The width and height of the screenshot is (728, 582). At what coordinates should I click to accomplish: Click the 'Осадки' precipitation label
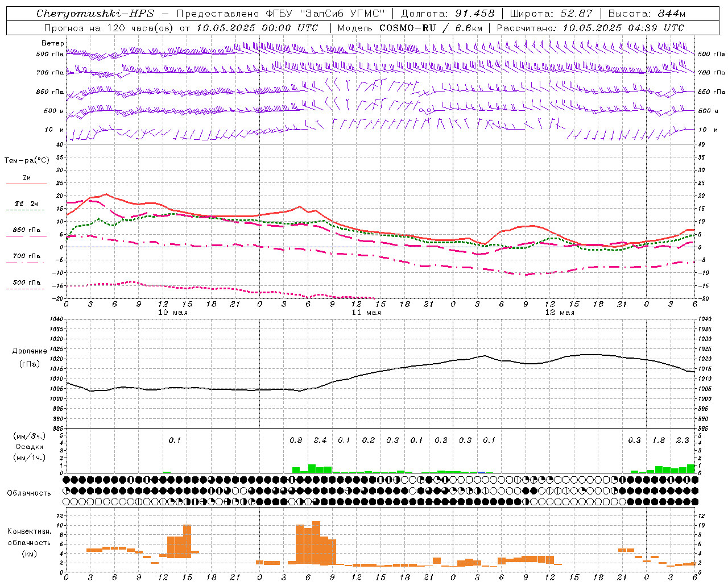coord(30,447)
